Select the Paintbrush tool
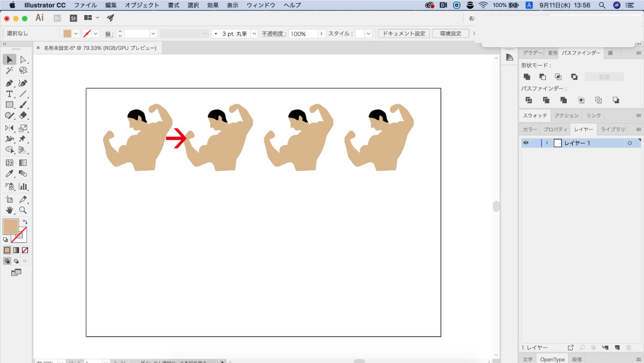644x363 pixels. pyautogui.click(x=23, y=105)
